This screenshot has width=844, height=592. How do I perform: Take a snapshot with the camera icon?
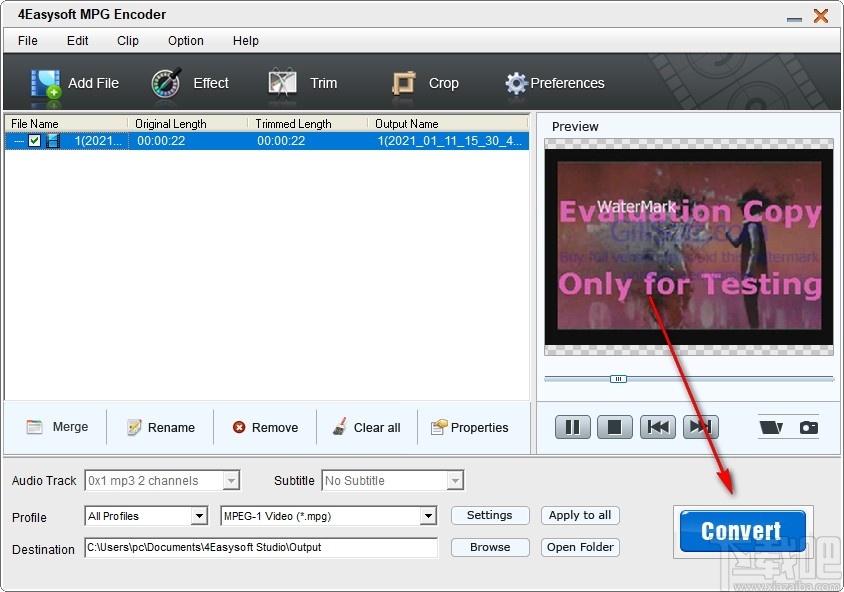point(808,428)
